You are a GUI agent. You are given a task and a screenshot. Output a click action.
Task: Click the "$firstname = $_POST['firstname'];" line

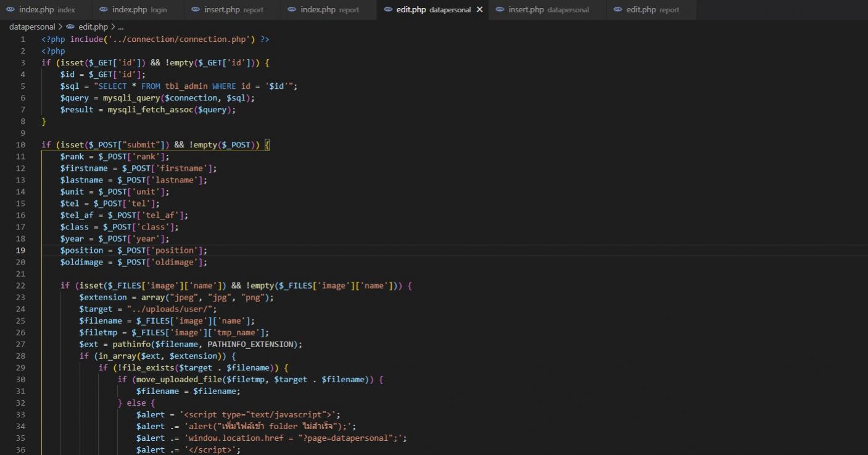139,168
